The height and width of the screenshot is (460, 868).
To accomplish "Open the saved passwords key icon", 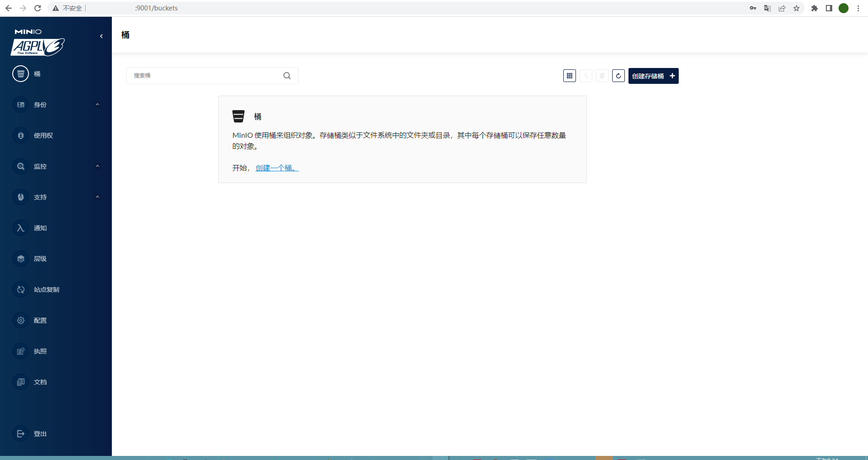I will coord(753,8).
